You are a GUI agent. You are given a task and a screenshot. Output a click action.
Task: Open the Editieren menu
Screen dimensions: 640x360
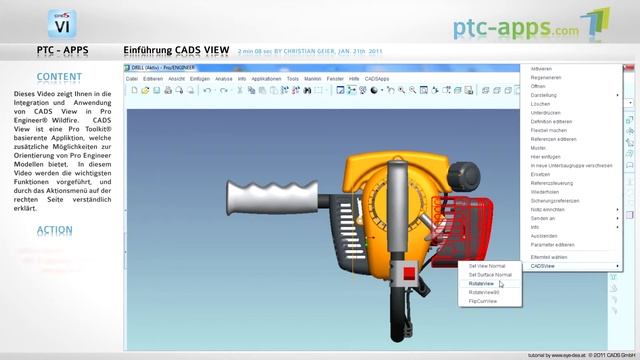tap(153, 79)
